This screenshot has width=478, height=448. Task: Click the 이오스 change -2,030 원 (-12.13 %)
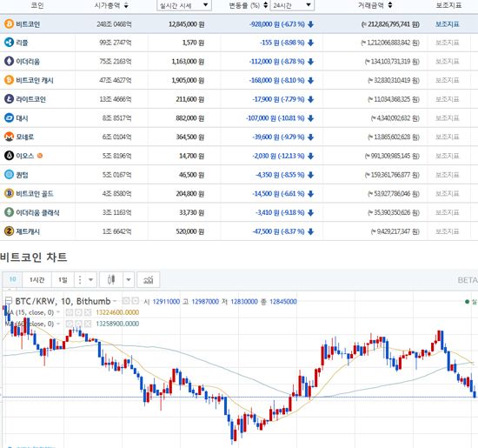pyautogui.click(x=279, y=156)
